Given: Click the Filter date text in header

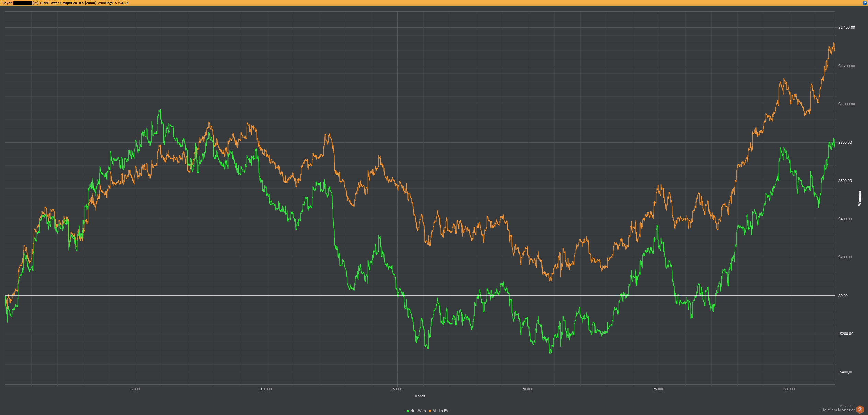Looking at the screenshot, I should coord(73,3).
